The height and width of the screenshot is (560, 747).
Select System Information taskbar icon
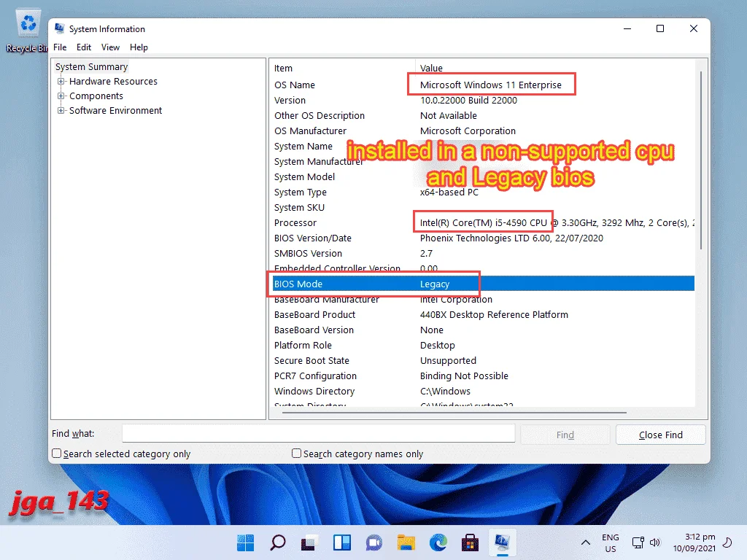coord(502,542)
